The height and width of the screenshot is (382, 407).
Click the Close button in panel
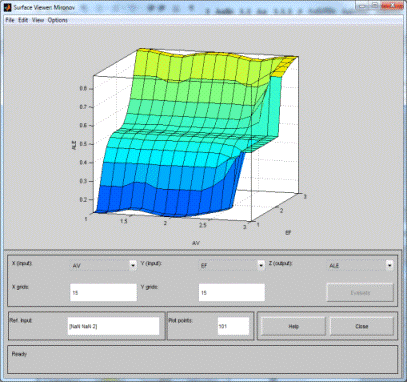362,326
